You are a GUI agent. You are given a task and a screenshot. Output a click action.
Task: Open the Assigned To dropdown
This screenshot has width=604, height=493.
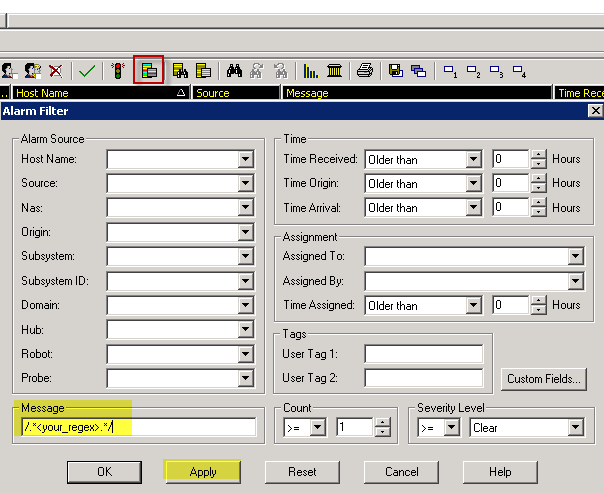point(575,257)
